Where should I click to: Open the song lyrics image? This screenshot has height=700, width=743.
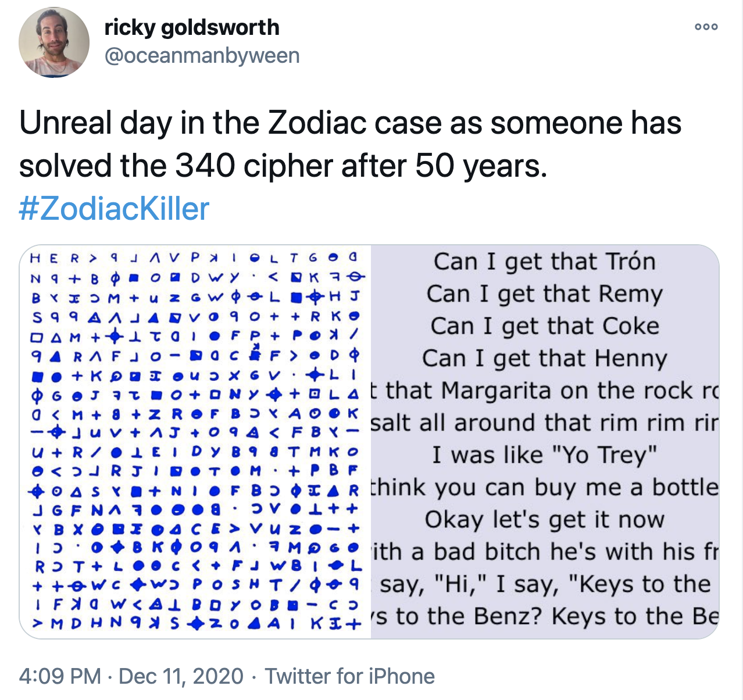(x=545, y=441)
